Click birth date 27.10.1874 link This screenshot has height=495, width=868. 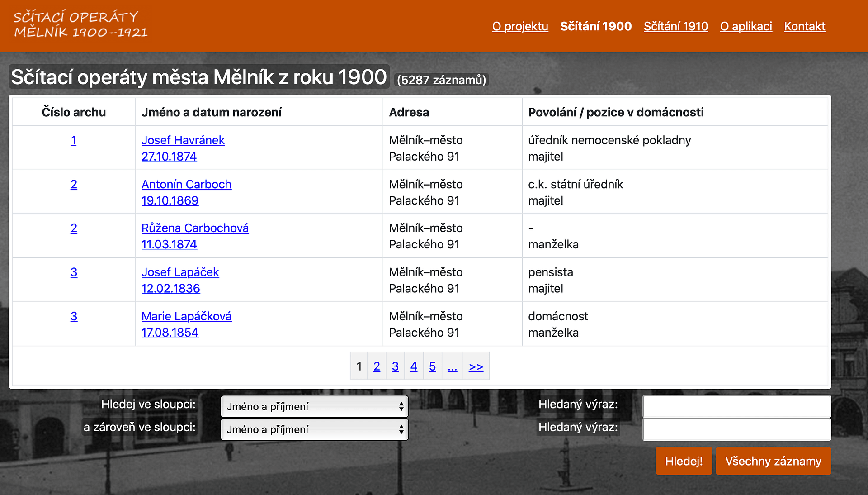pyautogui.click(x=169, y=157)
